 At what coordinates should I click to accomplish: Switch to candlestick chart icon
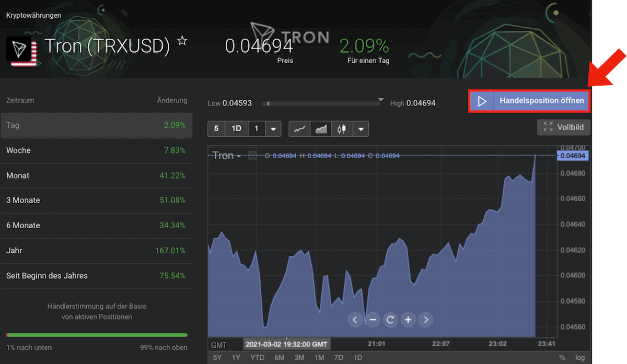[x=342, y=129]
